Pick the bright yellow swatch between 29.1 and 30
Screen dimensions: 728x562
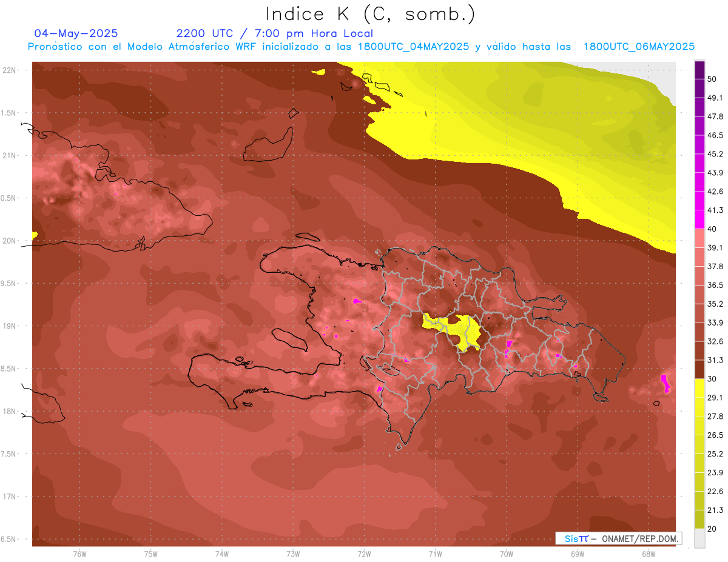[699, 388]
